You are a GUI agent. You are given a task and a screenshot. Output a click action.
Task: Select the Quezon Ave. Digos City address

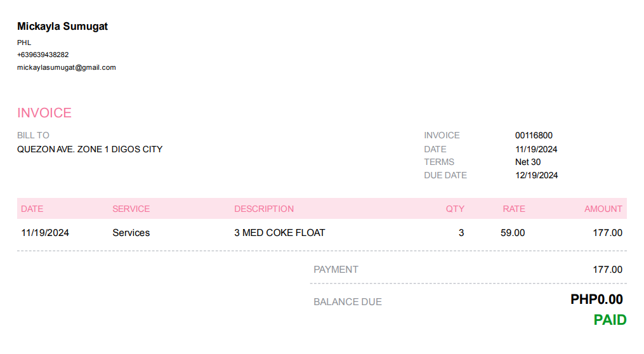(x=89, y=150)
